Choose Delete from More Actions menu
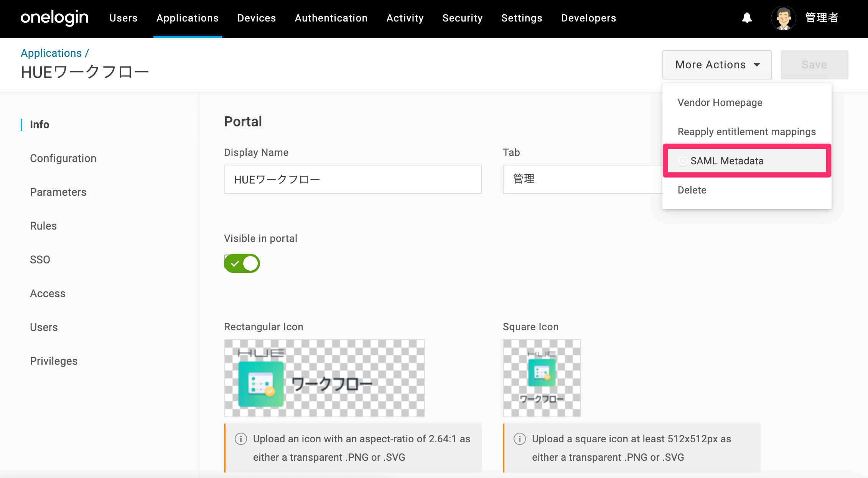The image size is (868, 478). click(747, 190)
